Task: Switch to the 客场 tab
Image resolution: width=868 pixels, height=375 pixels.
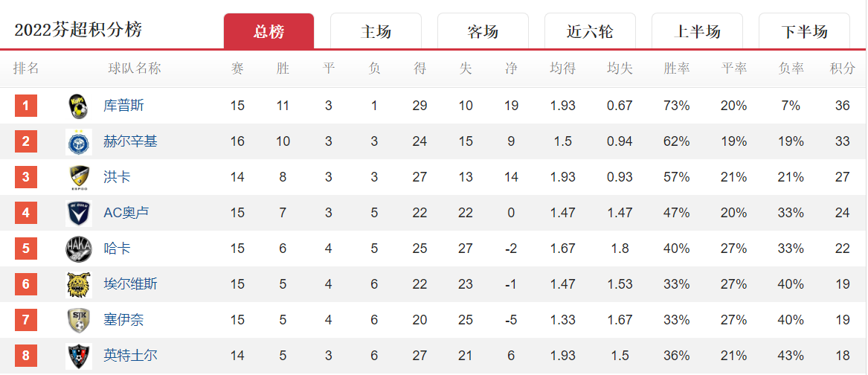Action: 483,31
